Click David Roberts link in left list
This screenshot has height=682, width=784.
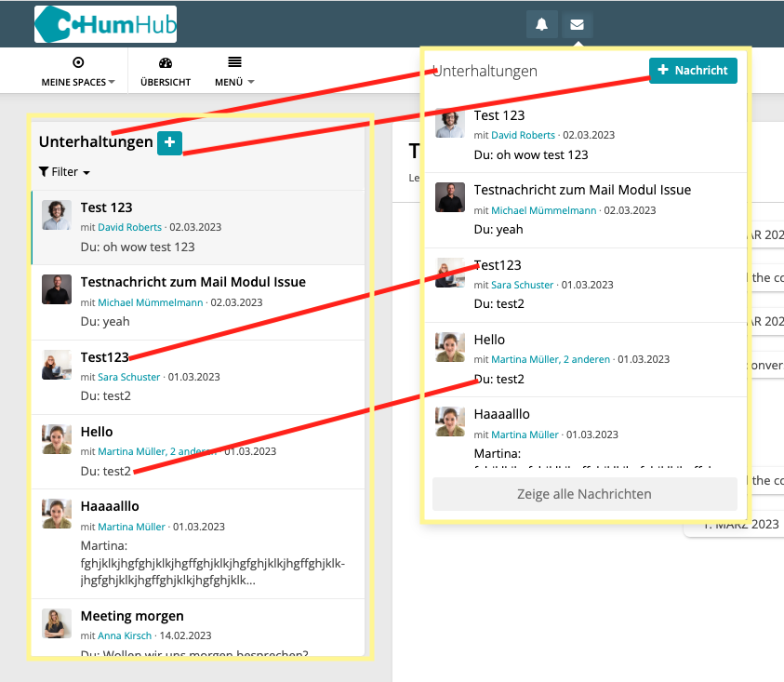click(129, 227)
